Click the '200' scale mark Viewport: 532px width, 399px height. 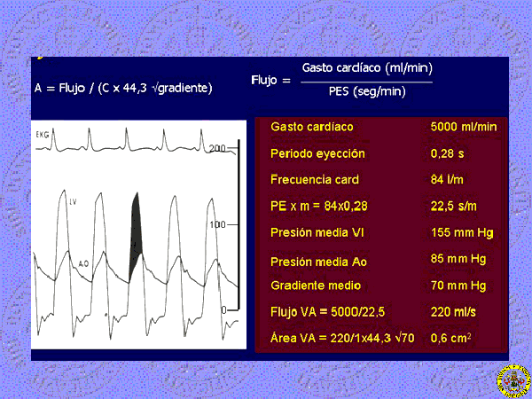[217, 148]
